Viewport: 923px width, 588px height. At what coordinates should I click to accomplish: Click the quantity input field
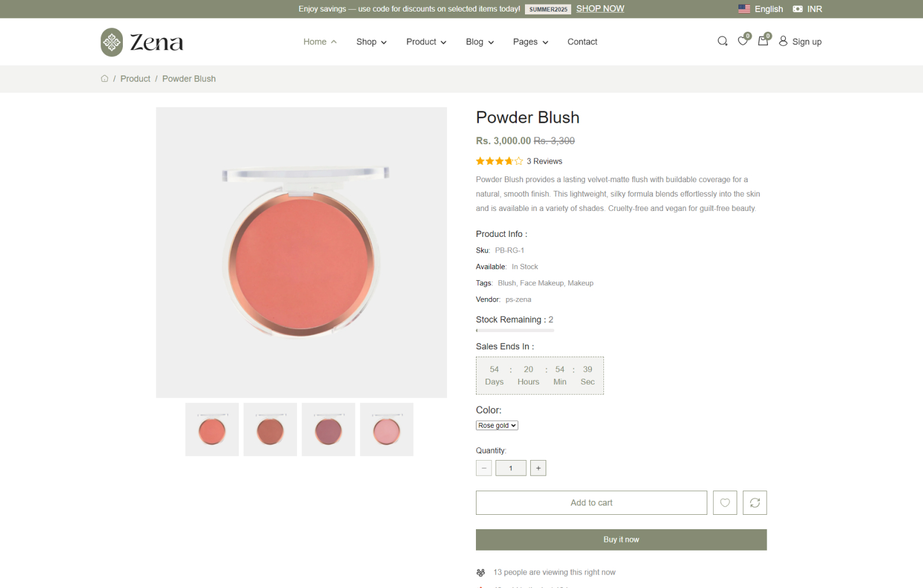click(511, 468)
